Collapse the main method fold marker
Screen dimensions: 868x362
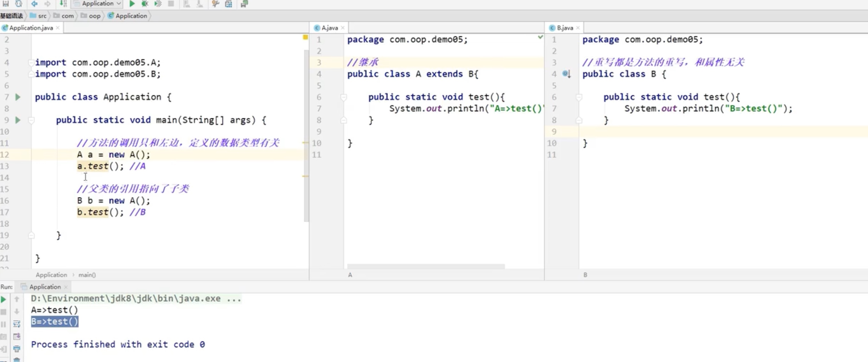(x=31, y=120)
